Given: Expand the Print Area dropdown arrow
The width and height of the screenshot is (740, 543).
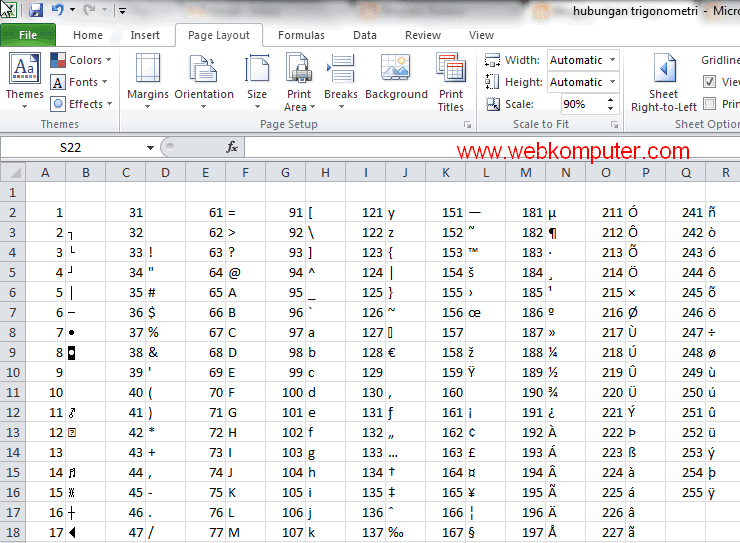Looking at the screenshot, I should tap(312, 108).
